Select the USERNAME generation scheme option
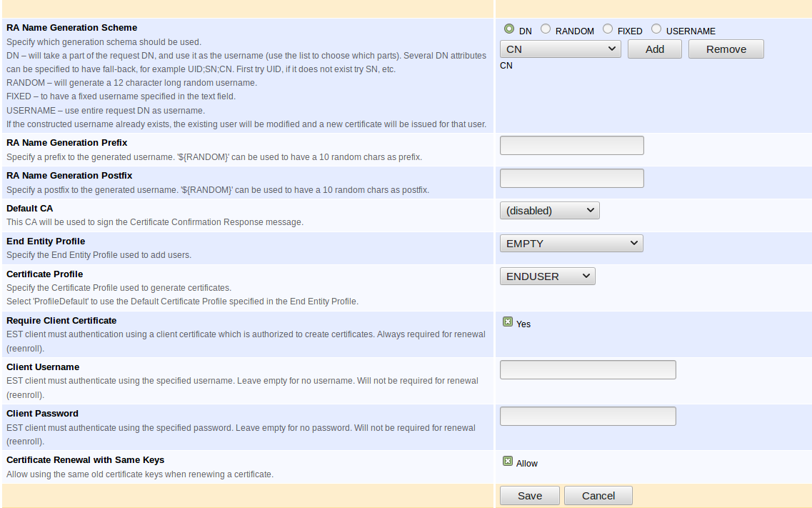The image size is (812, 508). [x=656, y=28]
